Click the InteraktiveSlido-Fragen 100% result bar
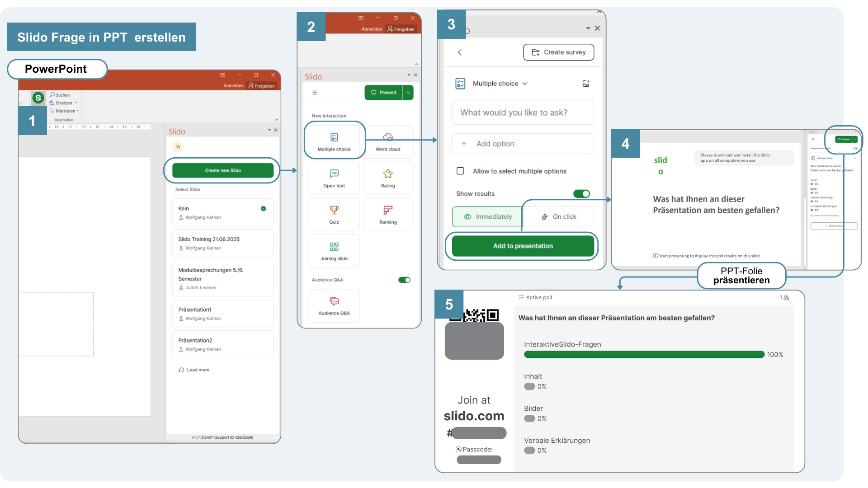This screenshot has height=488, width=868. 644,355
